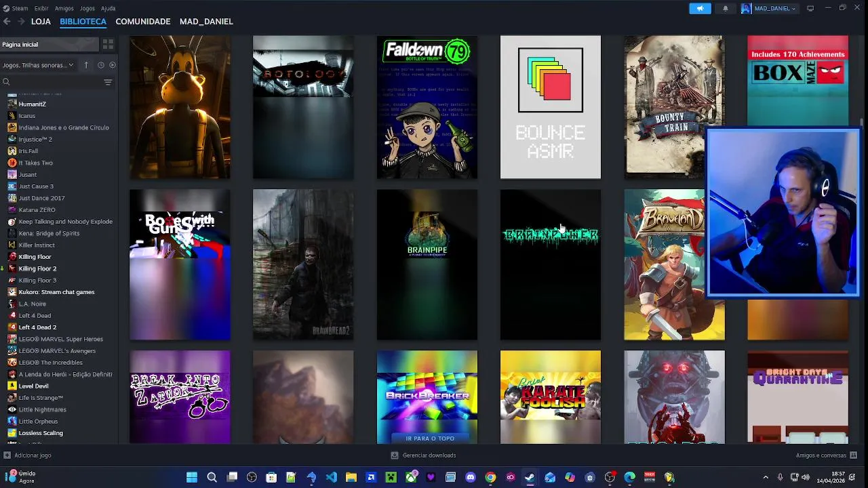
Task: Expand the Jogos, Trilhas sonoras dropdown
Action: click(x=38, y=65)
